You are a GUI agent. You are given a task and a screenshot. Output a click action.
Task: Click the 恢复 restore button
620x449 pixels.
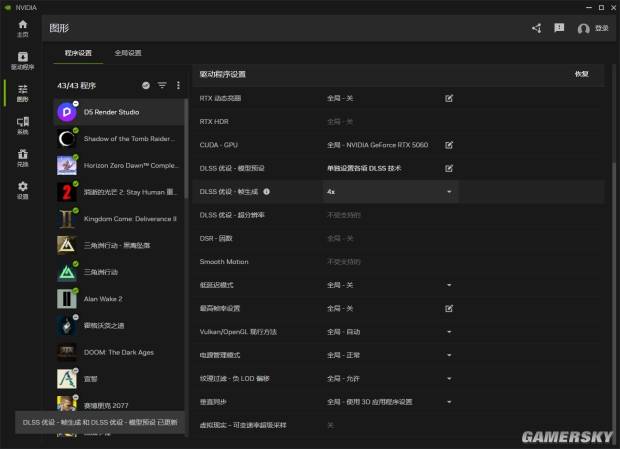(581, 74)
